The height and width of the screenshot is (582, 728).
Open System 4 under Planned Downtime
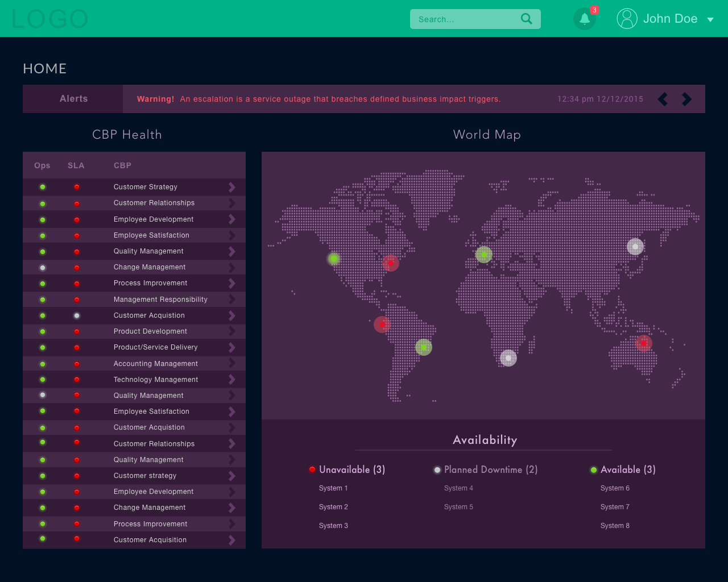click(x=458, y=488)
